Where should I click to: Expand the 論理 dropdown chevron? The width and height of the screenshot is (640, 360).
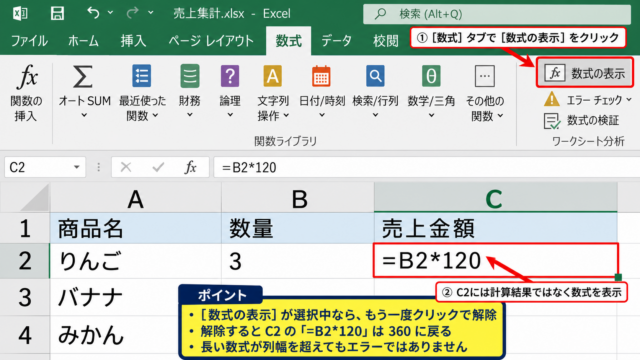(x=230, y=116)
